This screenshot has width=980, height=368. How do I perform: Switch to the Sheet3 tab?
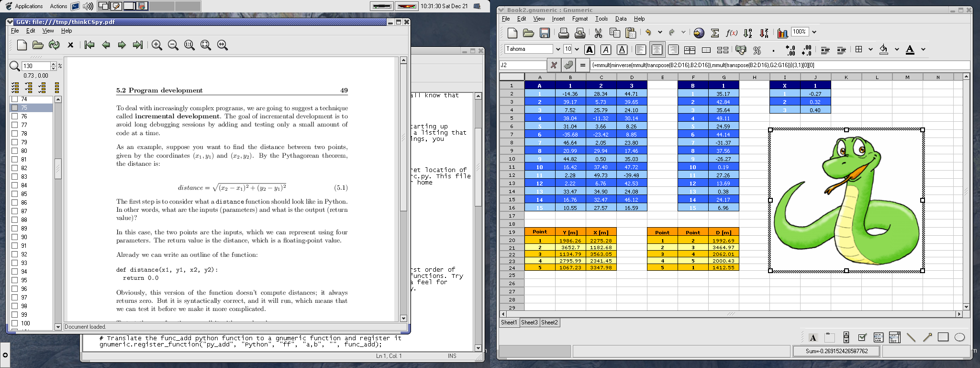point(529,322)
